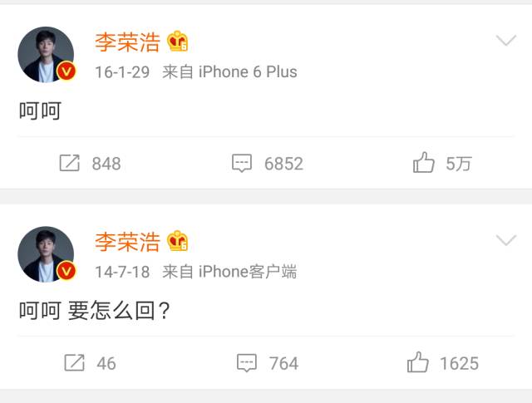
Task: Expand options chevron on the 16-1-29 post
Action: [506, 40]
